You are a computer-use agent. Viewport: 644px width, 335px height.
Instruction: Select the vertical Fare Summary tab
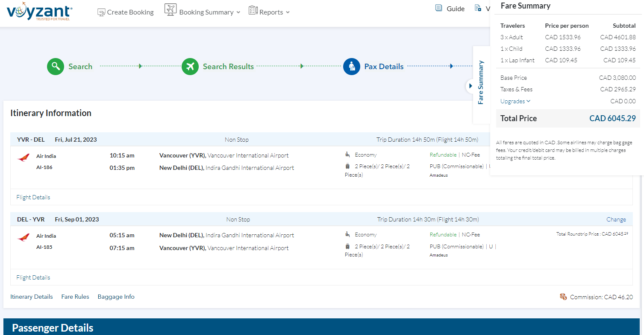481,82
